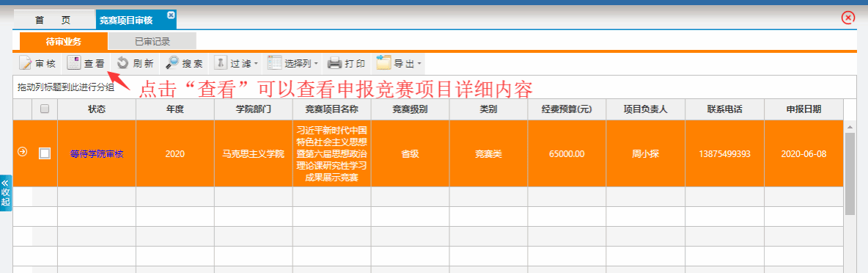Click the scrollbar up arrow
Screen dimensions: 868x273
pos(850,127)
